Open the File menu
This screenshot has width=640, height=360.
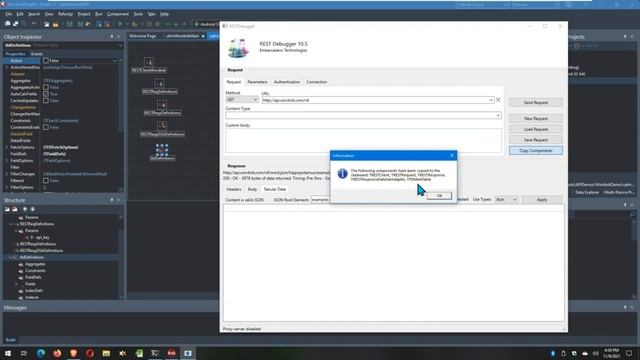tap(9, 14)
